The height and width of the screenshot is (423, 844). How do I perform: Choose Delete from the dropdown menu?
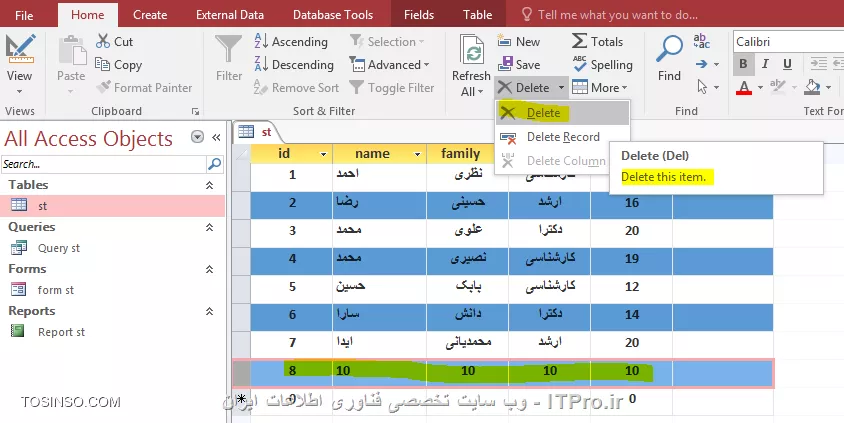coord(562,113)
